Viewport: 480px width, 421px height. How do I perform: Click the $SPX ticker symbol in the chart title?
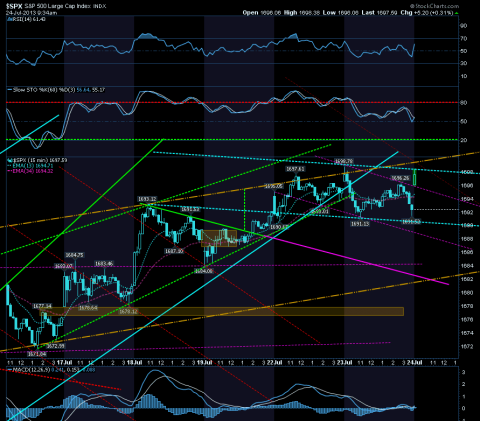click(x=14, y=6)
